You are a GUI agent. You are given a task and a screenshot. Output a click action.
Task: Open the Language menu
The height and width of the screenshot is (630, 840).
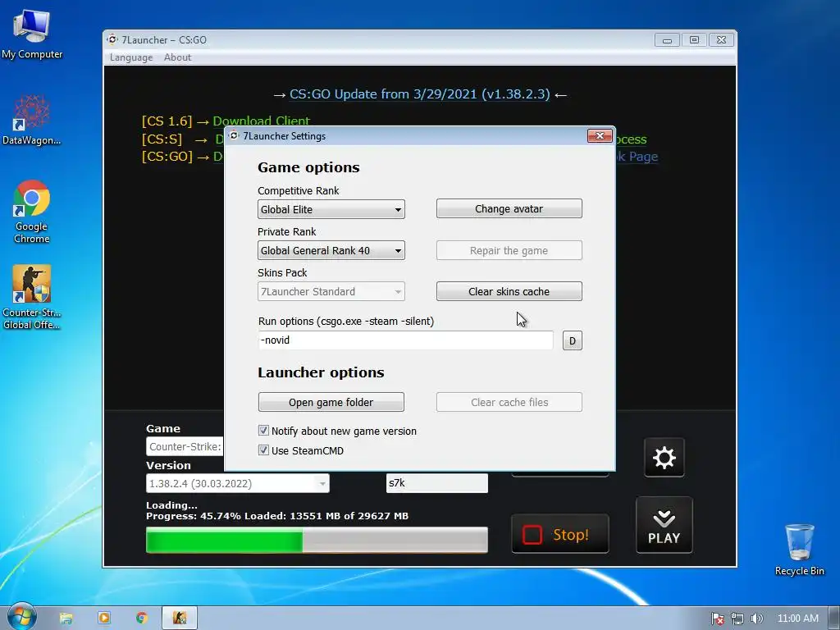click(x=131, y=57)
